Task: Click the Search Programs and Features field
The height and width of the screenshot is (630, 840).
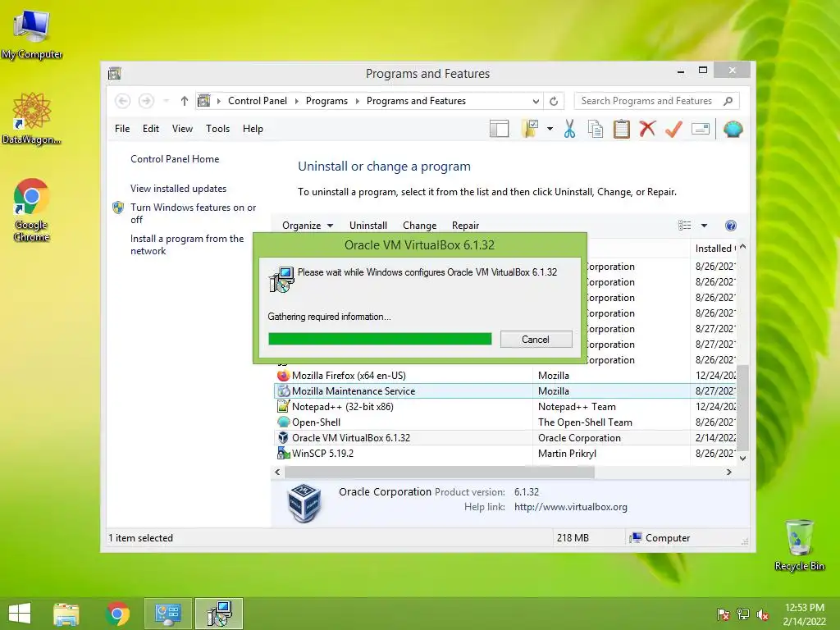Action: [647, 101]
